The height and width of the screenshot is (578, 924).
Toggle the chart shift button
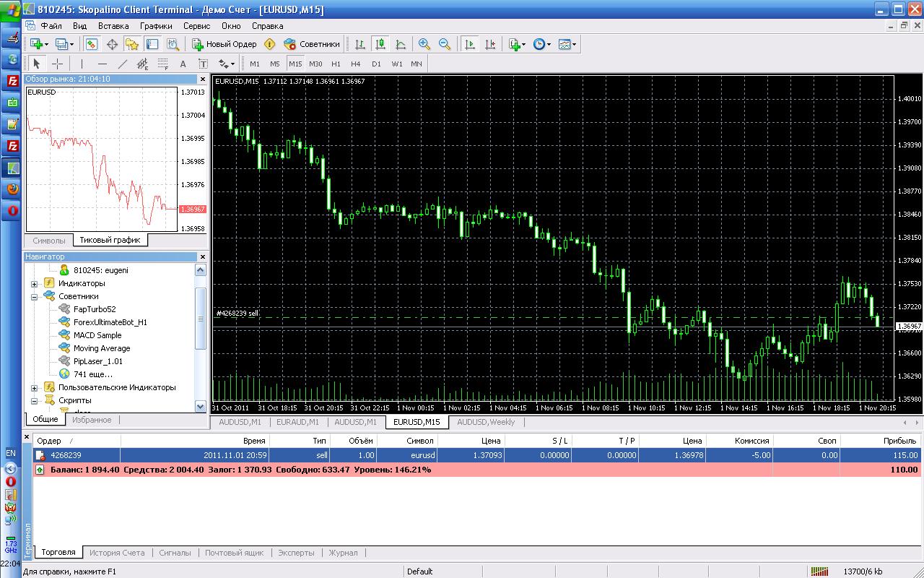tap(491, 44)
